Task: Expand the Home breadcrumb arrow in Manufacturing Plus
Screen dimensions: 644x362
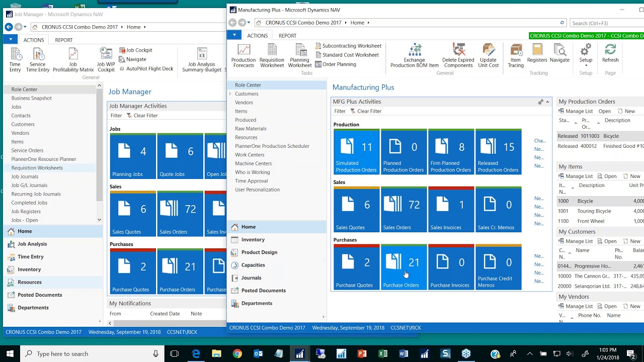Action: coord(369,23)
